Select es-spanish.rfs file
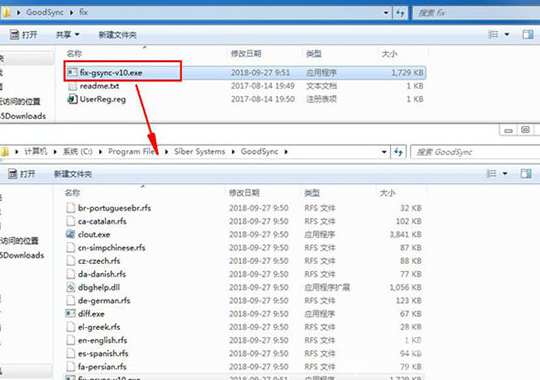This screenshot has height=380, width=540. (103, 353)
